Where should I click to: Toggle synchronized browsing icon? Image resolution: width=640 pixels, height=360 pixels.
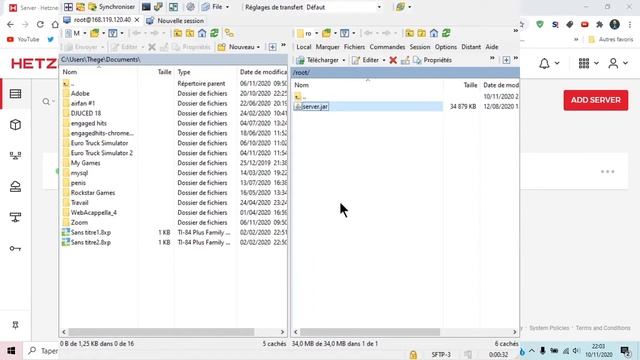(x=229, y=33)
